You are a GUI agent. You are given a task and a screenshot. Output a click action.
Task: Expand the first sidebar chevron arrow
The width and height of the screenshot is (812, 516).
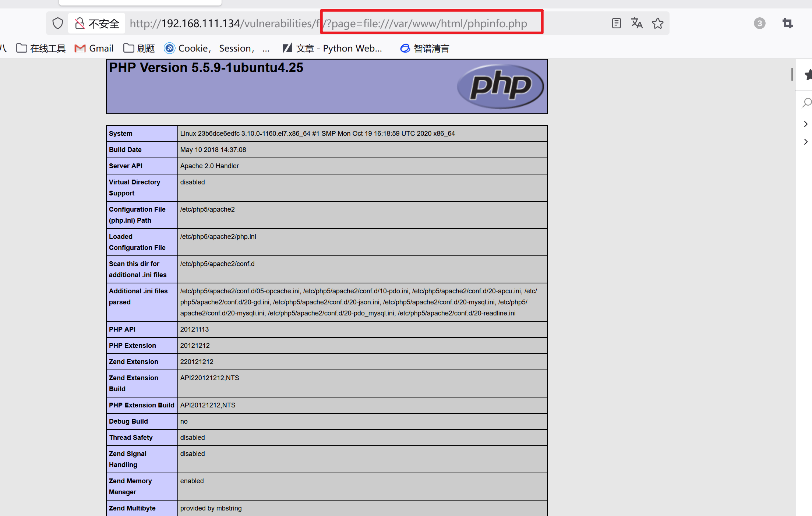tap(806, 124)
